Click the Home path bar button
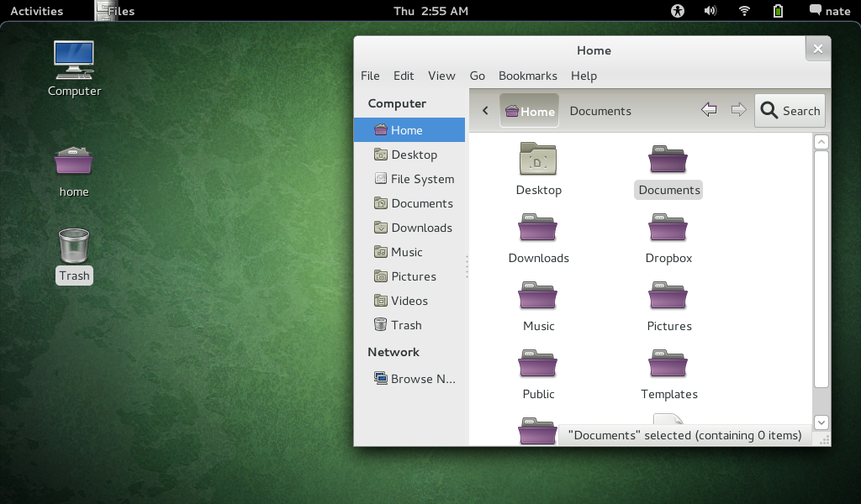This screenshot has width=861, height=504. pyautogui.click(x=530, y=111)
